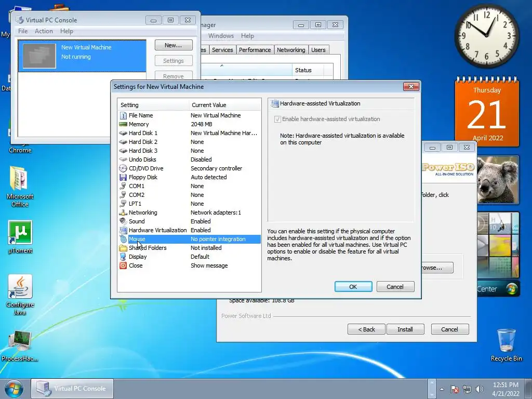Click the network tray icon
Image resolution: width=532 pixels, height=399 pixels.
coord(467,389)
